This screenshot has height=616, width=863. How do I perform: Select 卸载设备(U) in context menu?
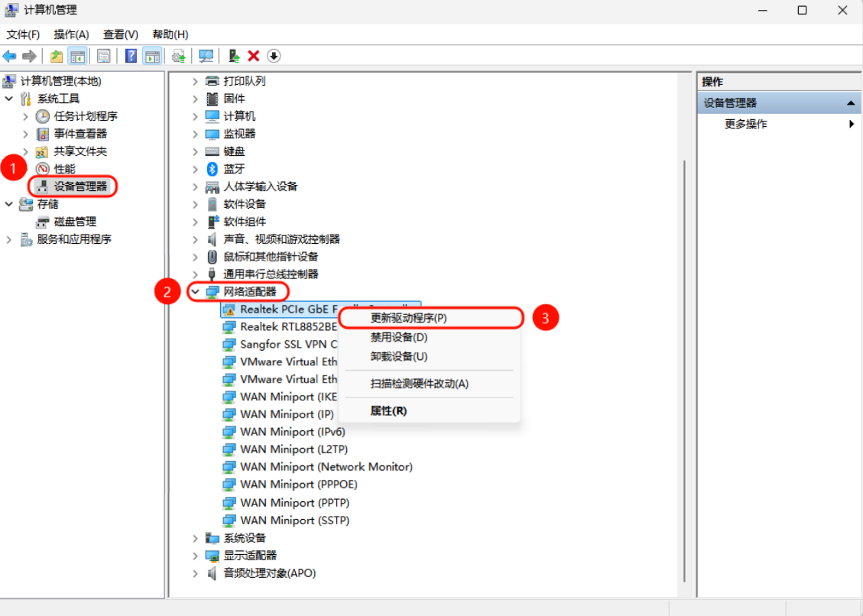coord(398,356)
